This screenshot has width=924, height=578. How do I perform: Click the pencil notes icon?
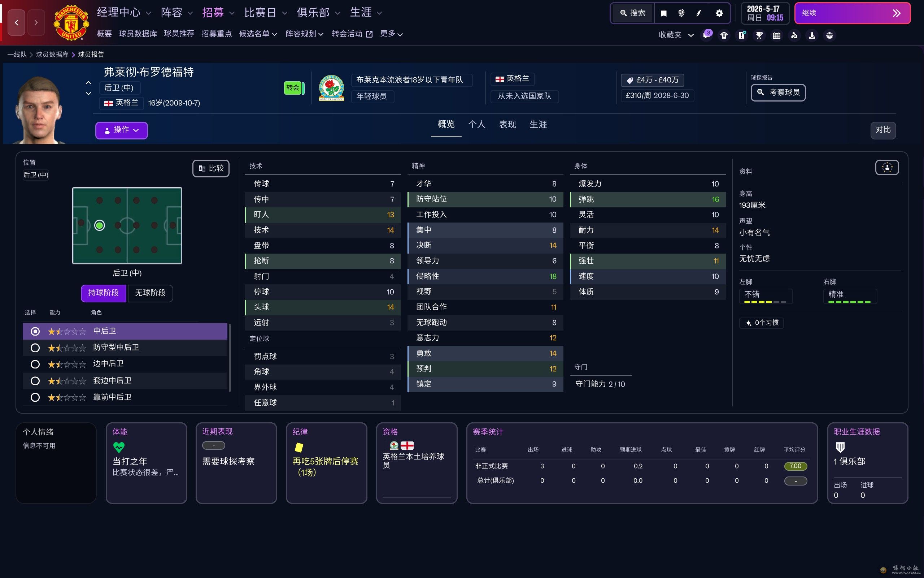(699, 13)
